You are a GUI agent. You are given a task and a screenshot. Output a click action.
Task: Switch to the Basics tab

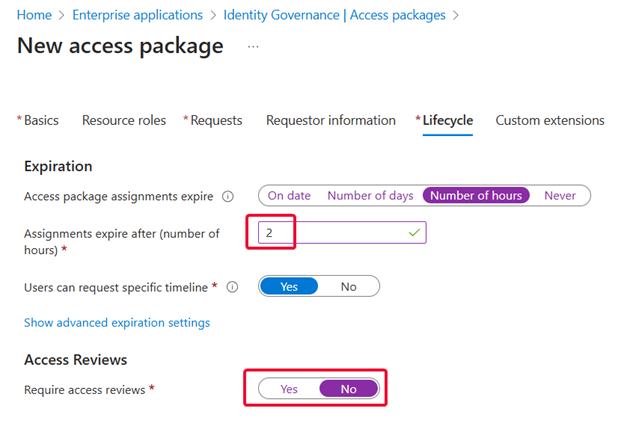tap(38, 120)
